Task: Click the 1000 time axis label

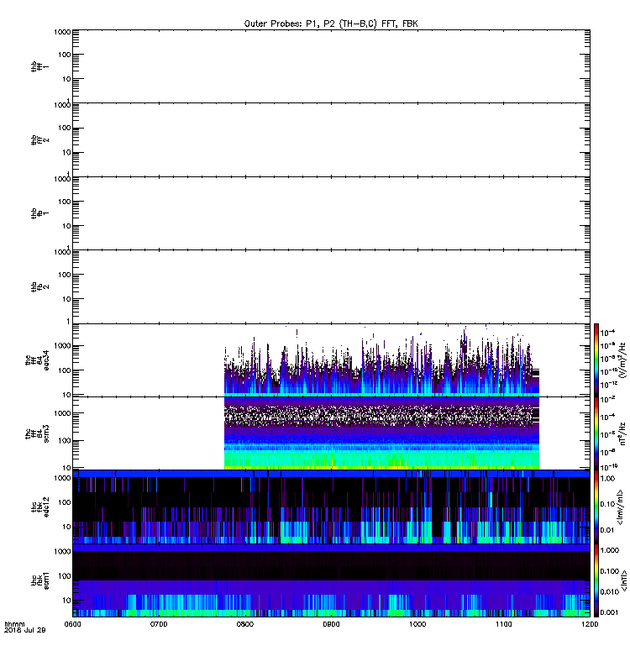Action: pos(417,624)
